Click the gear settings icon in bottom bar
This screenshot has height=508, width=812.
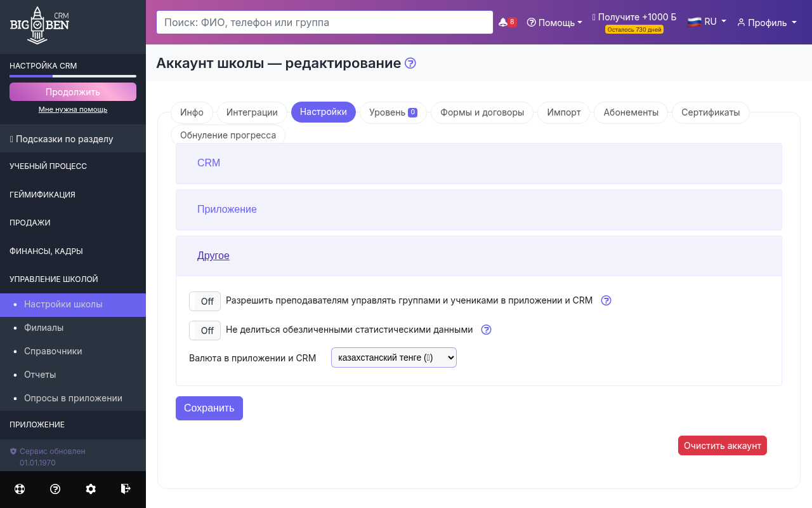90,489
